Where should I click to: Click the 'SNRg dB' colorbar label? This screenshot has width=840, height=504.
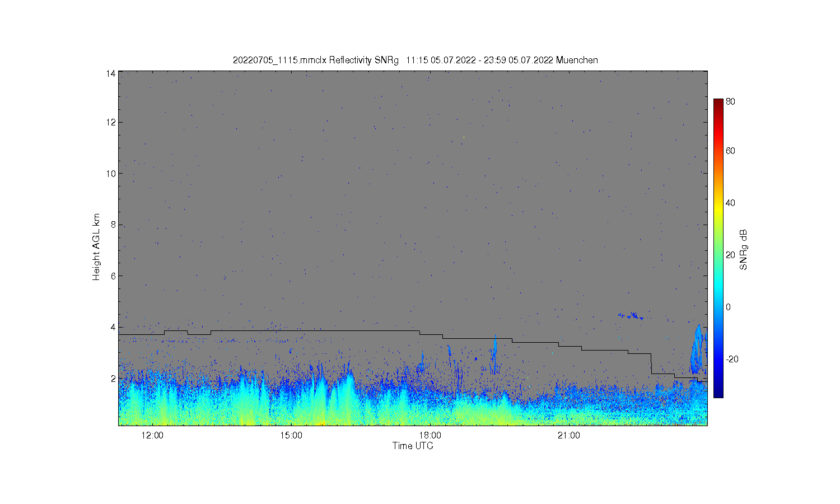click(744, 250)
